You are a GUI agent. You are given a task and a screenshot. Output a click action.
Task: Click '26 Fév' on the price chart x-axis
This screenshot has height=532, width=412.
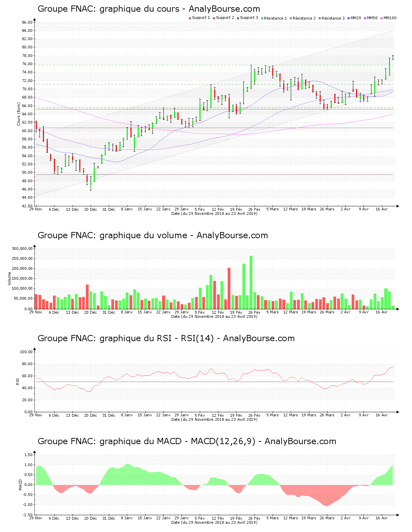point(254,209)
